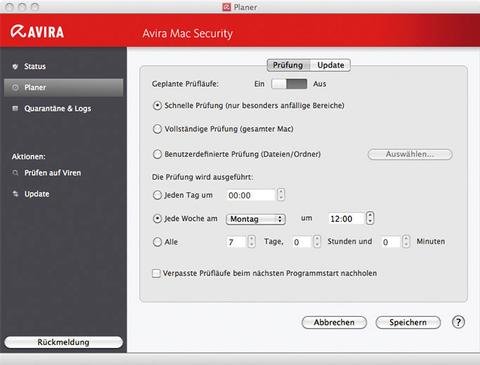Click the Status shield icon in sidebar
This screenshot has width=480, height=365.
pos(15,66)
